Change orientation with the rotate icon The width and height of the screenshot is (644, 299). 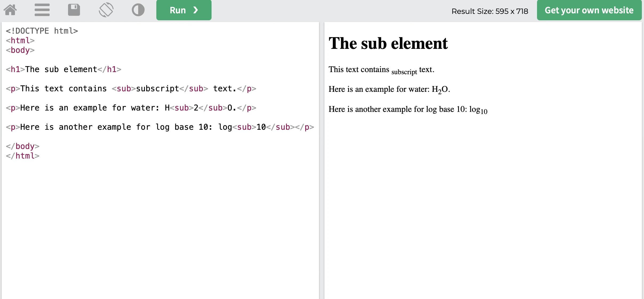tap(106, 10)
